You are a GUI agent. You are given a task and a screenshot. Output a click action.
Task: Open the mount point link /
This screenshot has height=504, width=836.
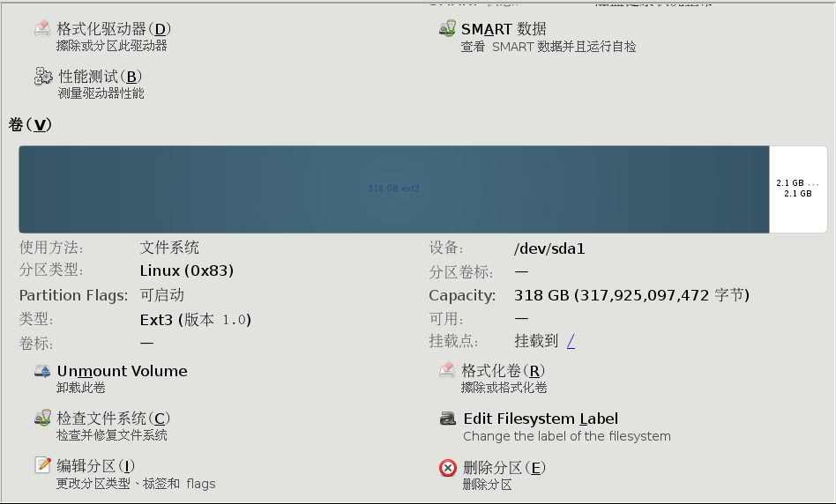tap(571, 341)
